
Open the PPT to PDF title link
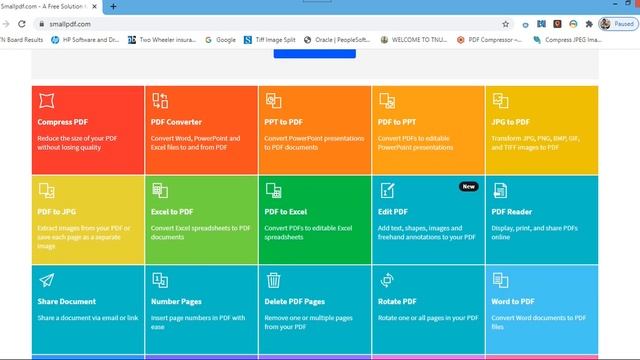[283, 122]
